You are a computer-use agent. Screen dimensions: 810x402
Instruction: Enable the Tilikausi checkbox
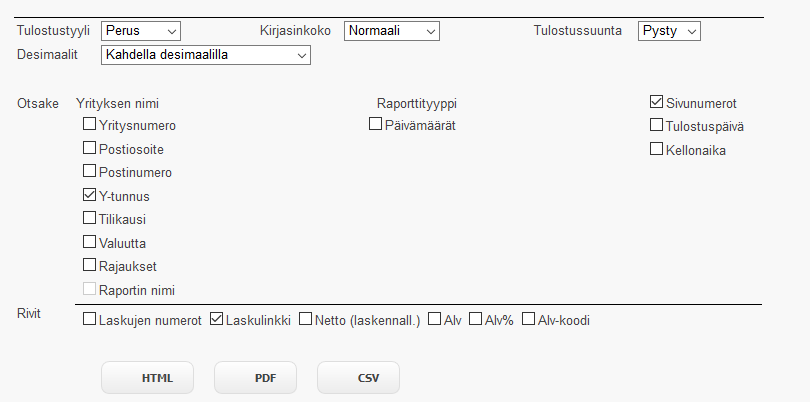(x=89, y=218)
